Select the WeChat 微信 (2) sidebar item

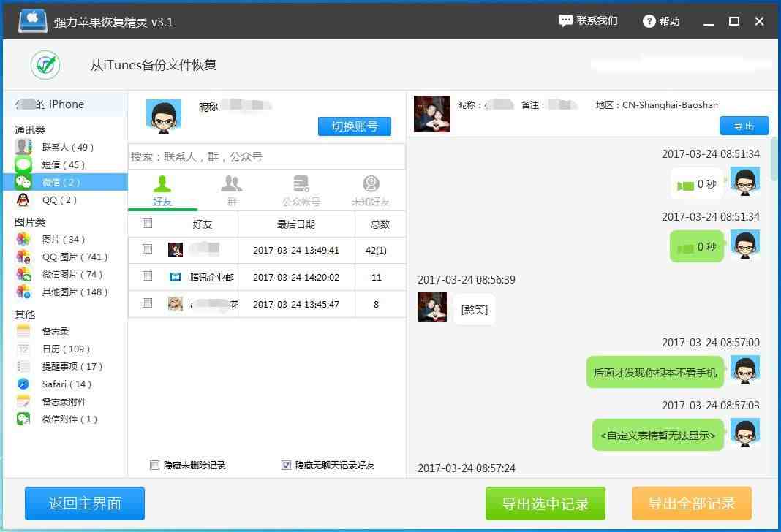tap(65, 182)
